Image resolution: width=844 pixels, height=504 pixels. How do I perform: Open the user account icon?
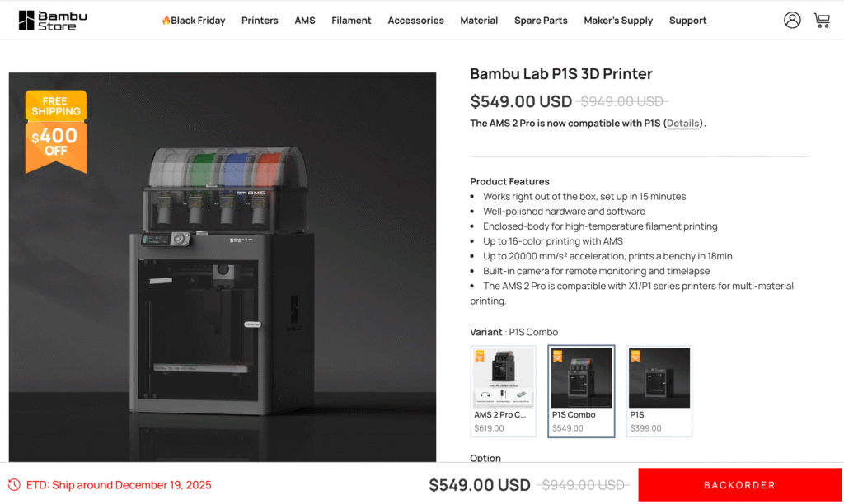pos(792,21)
